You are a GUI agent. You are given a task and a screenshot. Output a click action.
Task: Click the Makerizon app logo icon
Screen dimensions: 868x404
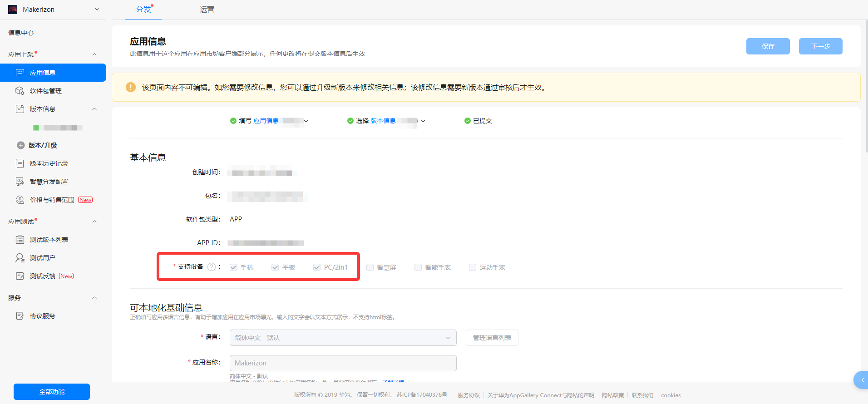click(x=13, y=10)
